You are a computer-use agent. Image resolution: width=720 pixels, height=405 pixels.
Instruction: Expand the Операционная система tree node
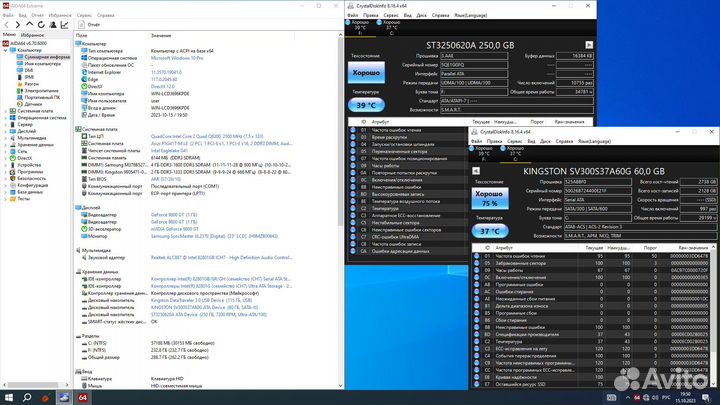pos(6,118)
